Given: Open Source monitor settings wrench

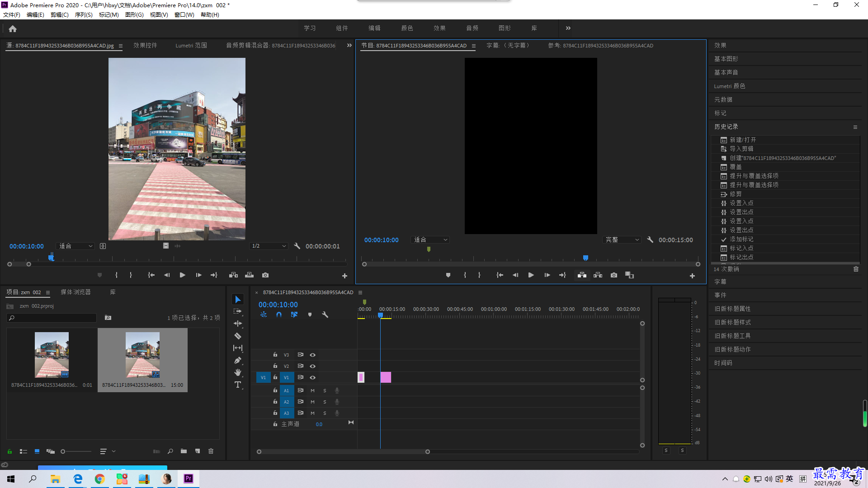Looking at the screenshot, I should coord(297,246).
